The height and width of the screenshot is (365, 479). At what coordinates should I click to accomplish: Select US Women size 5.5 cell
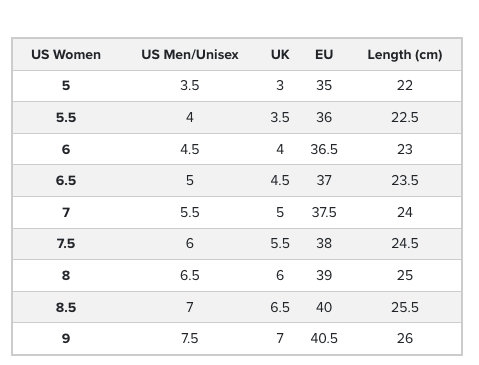click(66, 117)
